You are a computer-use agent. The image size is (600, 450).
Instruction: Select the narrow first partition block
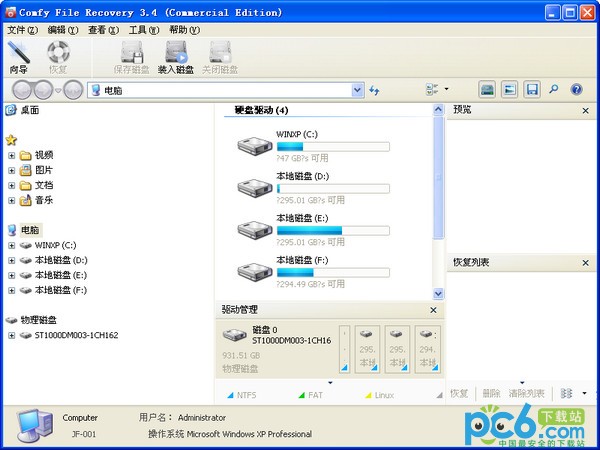344,349
